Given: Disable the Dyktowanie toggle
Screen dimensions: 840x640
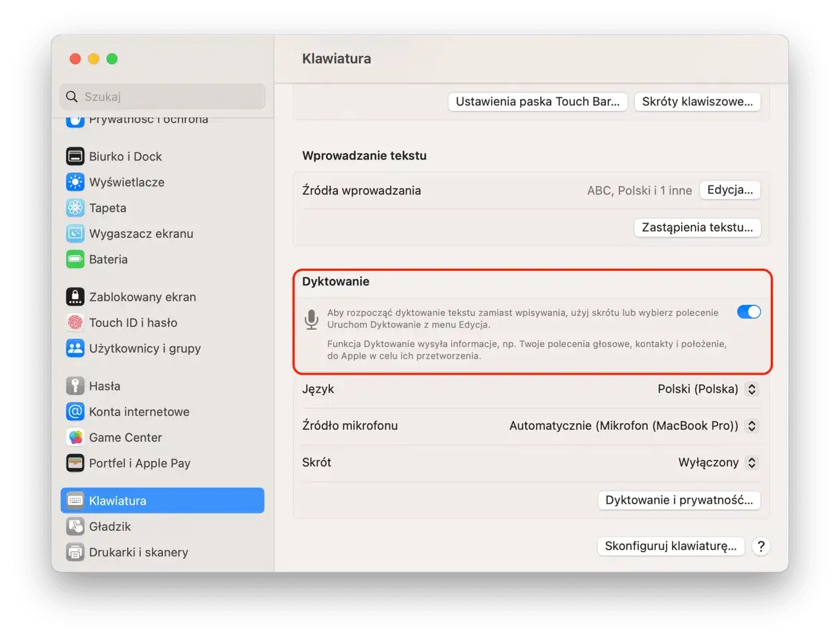Looking at the screenshot, I should tap(749, 312).
